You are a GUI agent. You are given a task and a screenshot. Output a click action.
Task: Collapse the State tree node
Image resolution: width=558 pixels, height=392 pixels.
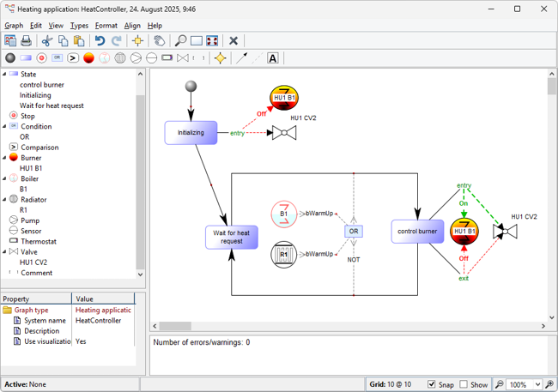pos(4,75)
